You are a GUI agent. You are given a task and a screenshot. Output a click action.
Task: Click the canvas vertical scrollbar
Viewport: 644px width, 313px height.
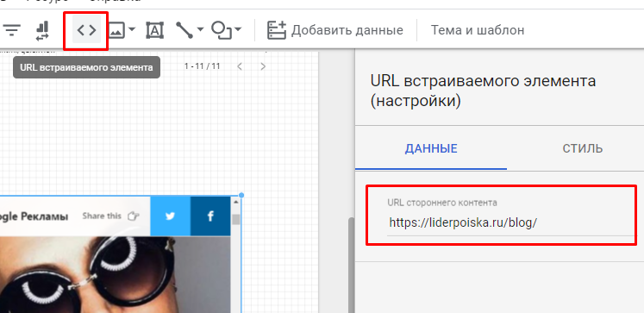[351, 265]
